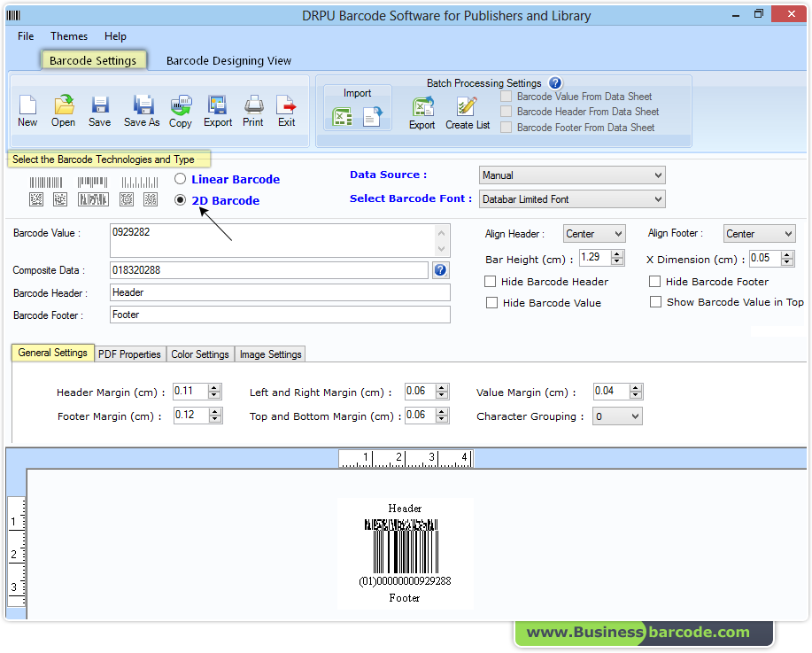Open the Align Header dropdown
812x653 pixels.
click(594, 234)
